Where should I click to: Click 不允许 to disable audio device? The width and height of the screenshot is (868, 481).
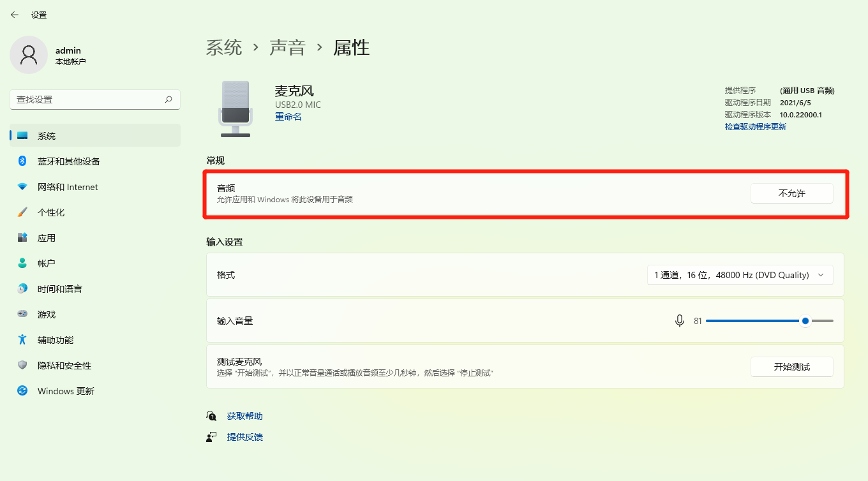(792, 193)
